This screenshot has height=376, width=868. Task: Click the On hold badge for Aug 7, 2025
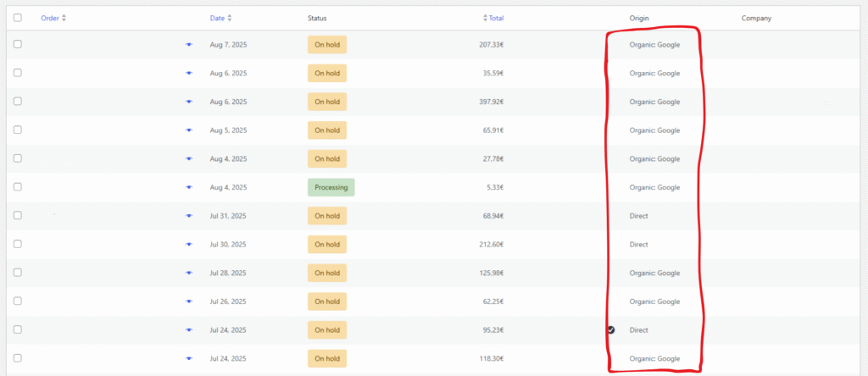pyautogui.click(x=327, y=45)
